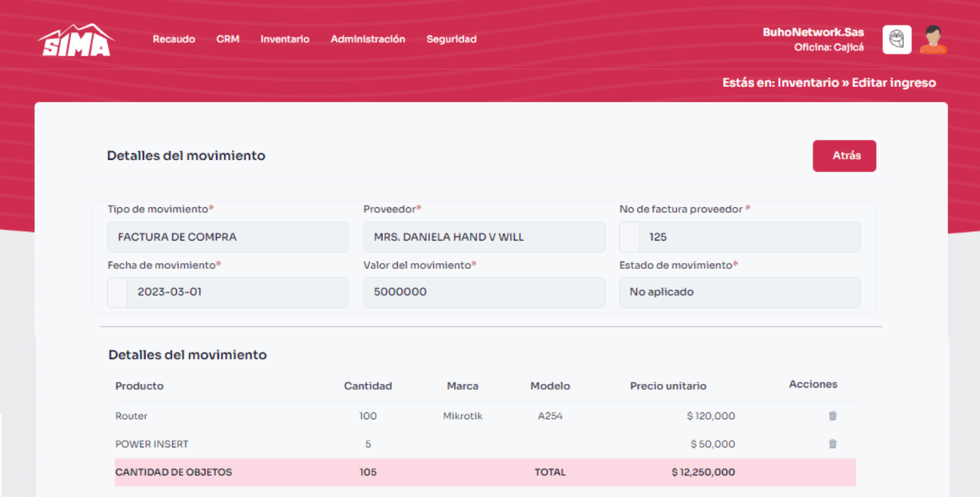Open the Seguridad menu
This screenshot has width=980, height=497.
(452, 39)
